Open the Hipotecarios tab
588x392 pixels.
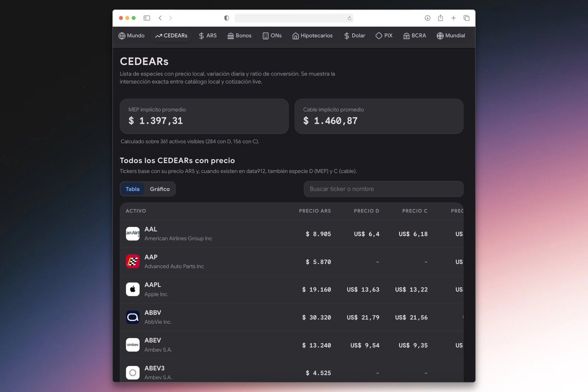point(312,36)
